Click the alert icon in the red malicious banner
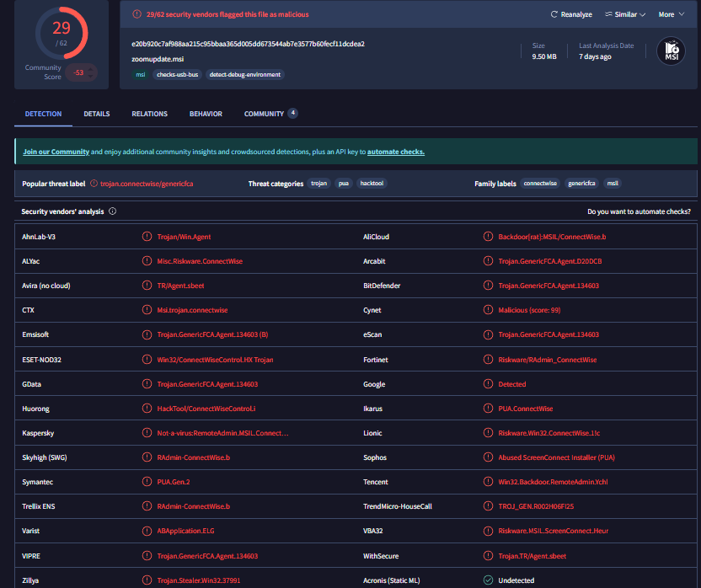701x588 pixels. coord(135,14)
